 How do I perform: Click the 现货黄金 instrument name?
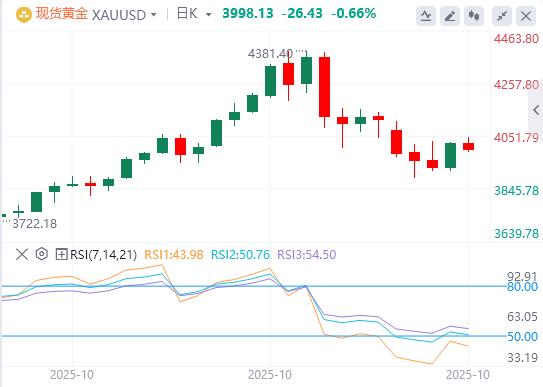62,14
